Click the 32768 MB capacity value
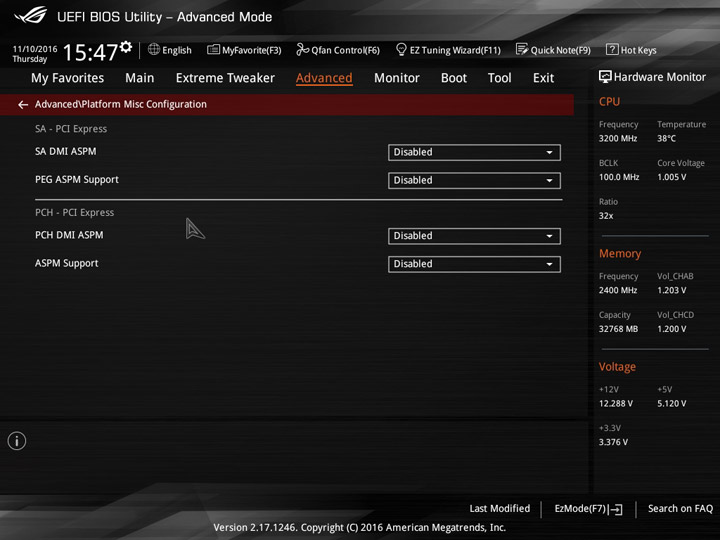This screenshot has width=720, height=540. pos(619,329)
